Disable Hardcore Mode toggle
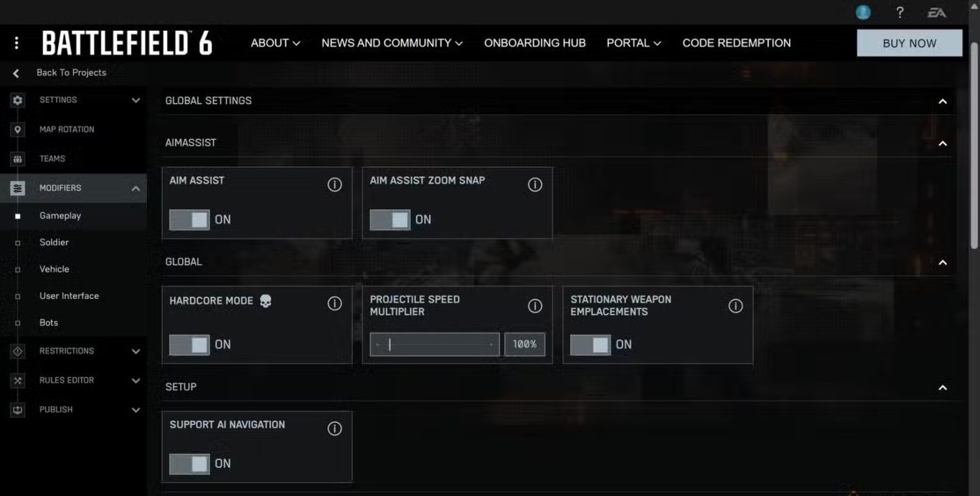The width and height of the screenshot is (980, 496). coord(189,345)
